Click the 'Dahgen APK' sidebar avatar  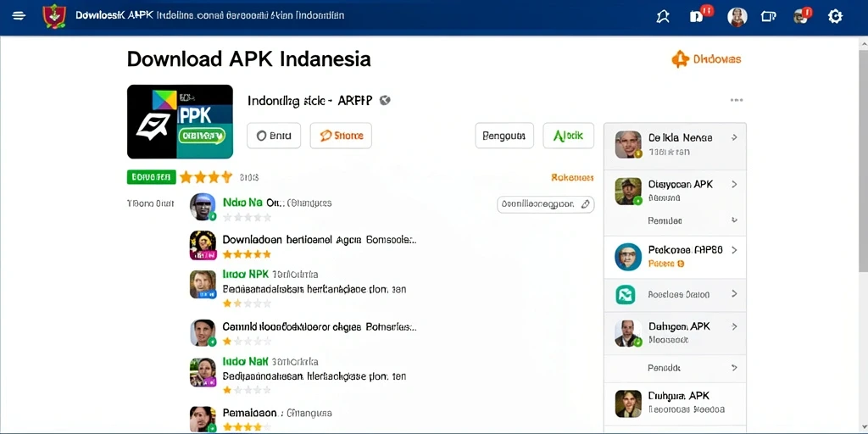pos(628,333)
